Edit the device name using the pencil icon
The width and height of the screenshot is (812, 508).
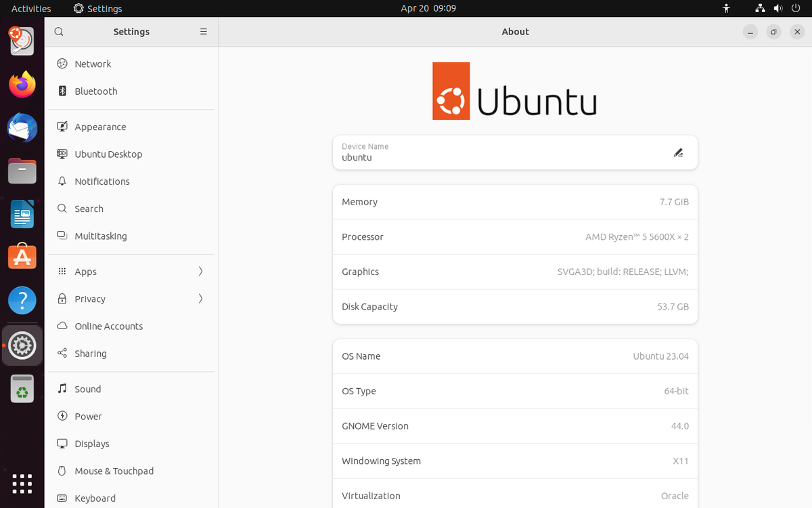click(678, 152)
